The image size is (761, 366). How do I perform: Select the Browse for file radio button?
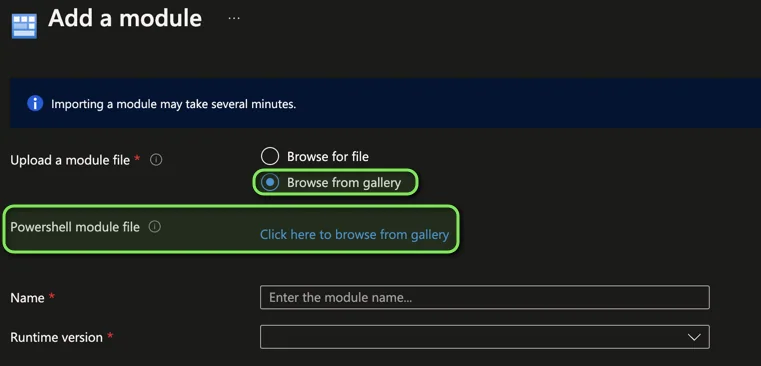[x=270, y=156]
